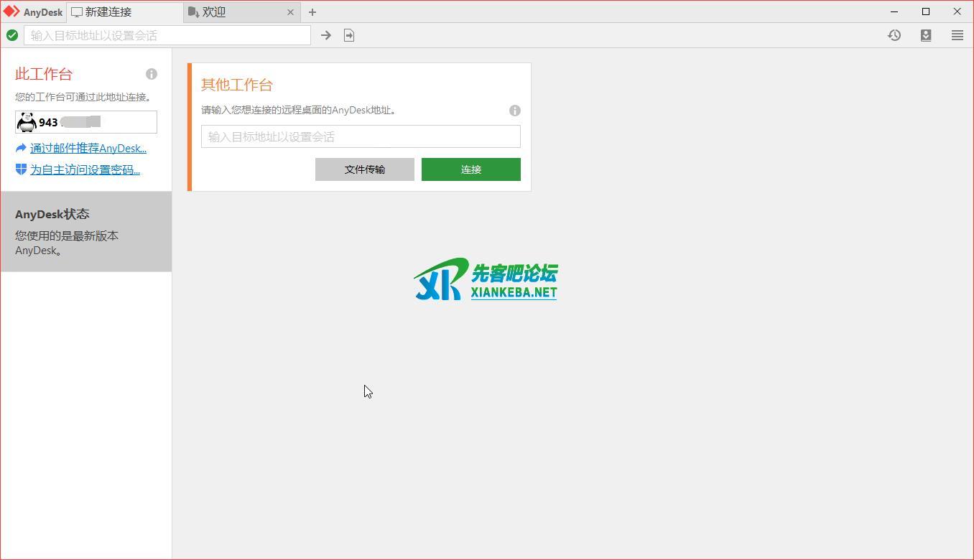The image size is (974, 560).
Task: Open 为自主访问设置密码 settings
Action: [84, 169]
